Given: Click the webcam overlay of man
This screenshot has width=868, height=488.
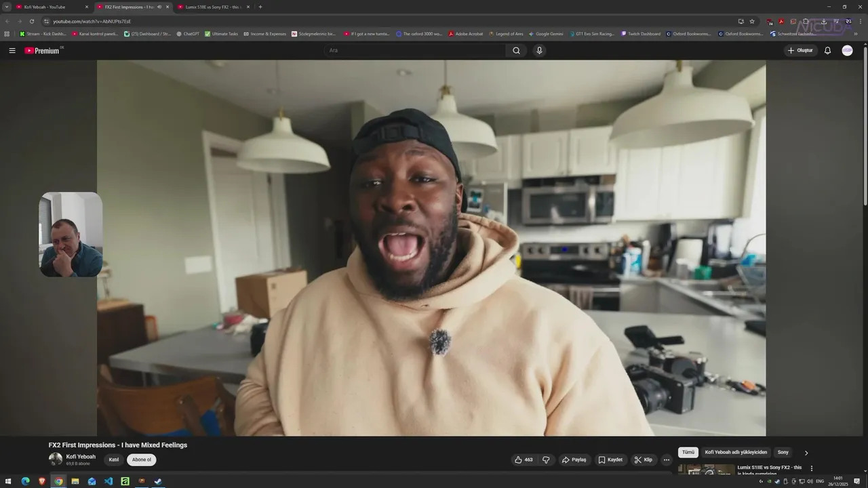Looking at the screenshot, I should point(71,235).
